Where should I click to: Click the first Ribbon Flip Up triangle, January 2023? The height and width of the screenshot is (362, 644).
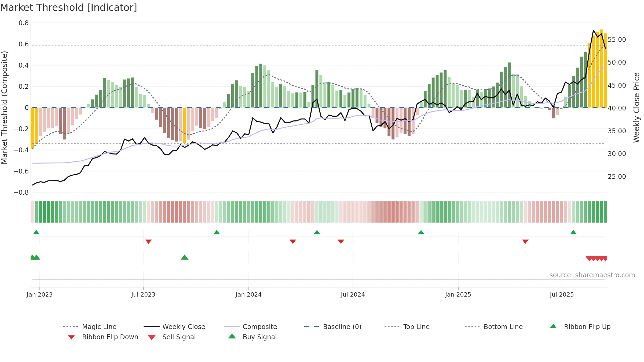click(x=36, y=232)
